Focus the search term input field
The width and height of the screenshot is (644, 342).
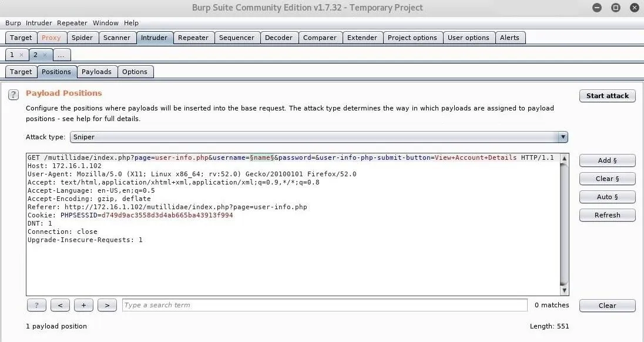click(x=324, y=305)
